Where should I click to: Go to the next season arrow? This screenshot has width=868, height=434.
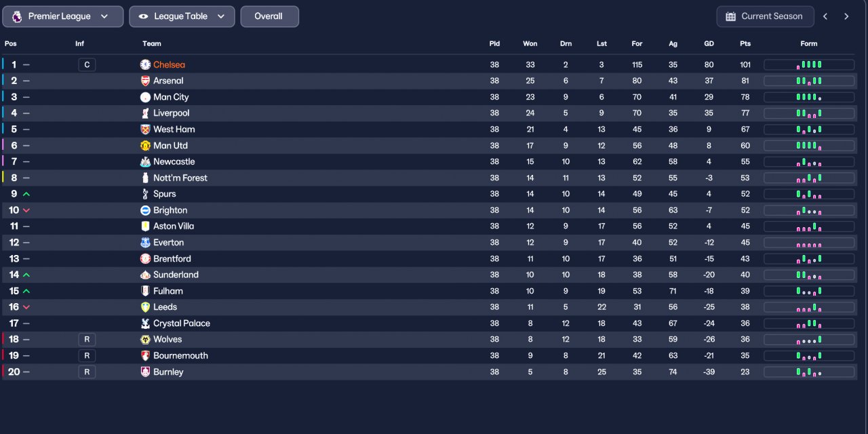click(x=846, y=17)
